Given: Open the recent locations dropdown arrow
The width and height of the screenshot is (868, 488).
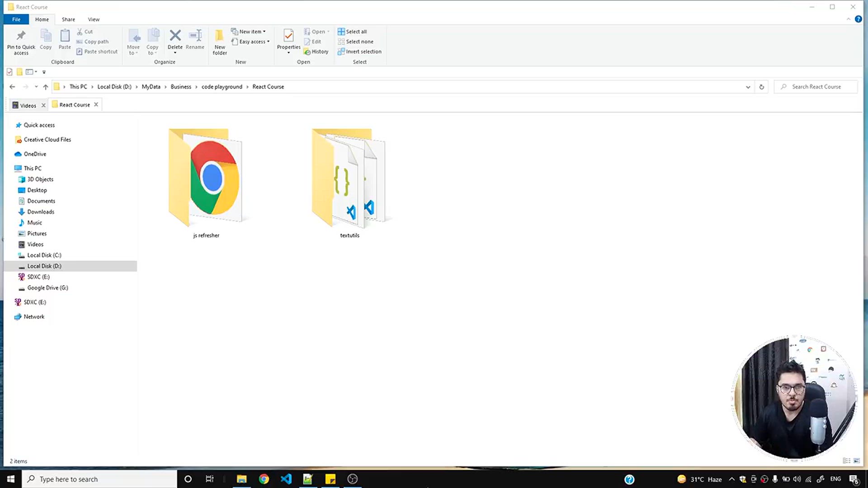Looking at the screenshot, I should (36, 87).
